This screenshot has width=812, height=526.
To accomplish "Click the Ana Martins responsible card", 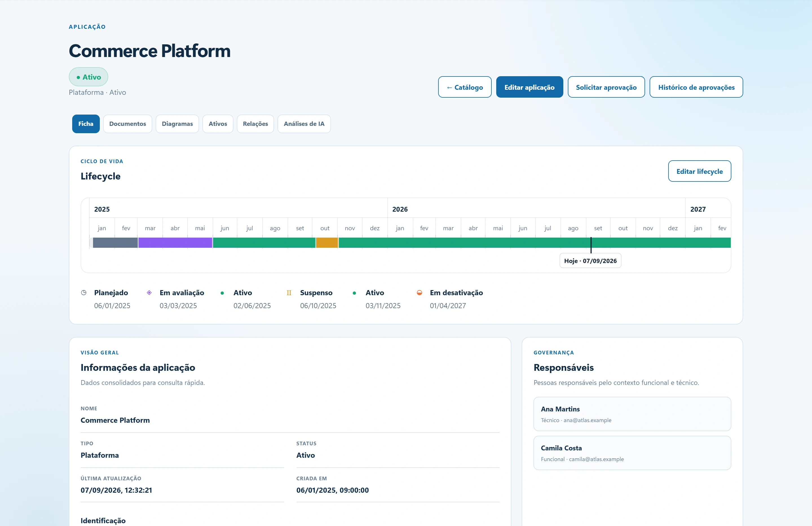I will point(632,414).
